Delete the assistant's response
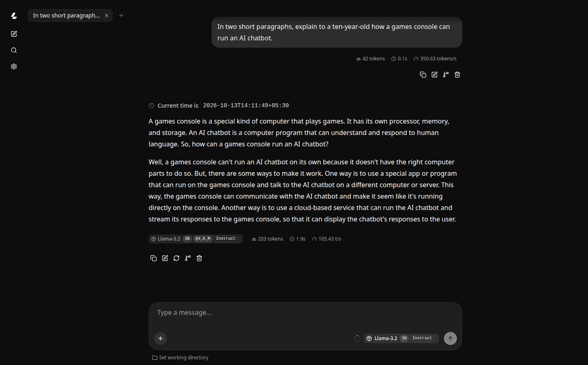 199,258
